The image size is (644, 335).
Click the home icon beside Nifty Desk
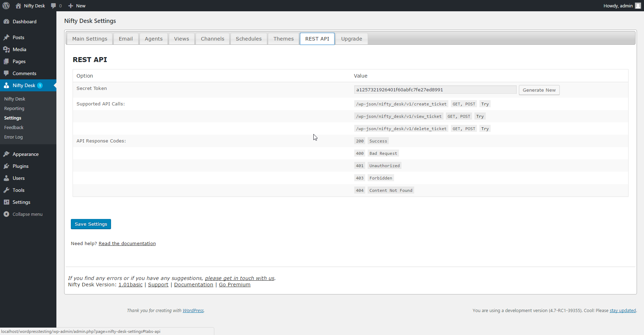[x=18, y=6]
